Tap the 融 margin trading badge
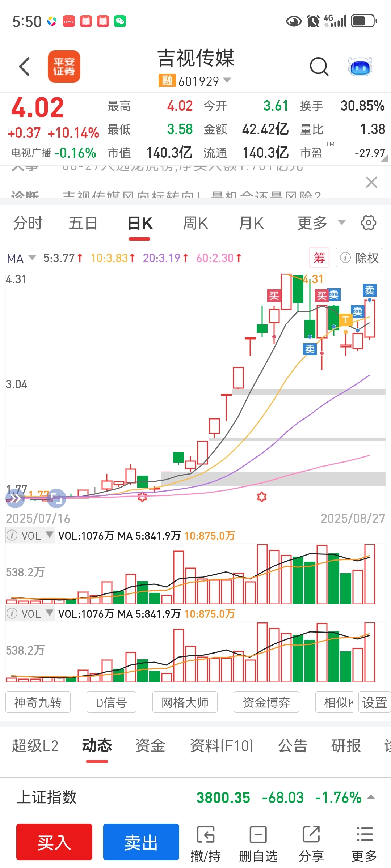 (167, 81)
